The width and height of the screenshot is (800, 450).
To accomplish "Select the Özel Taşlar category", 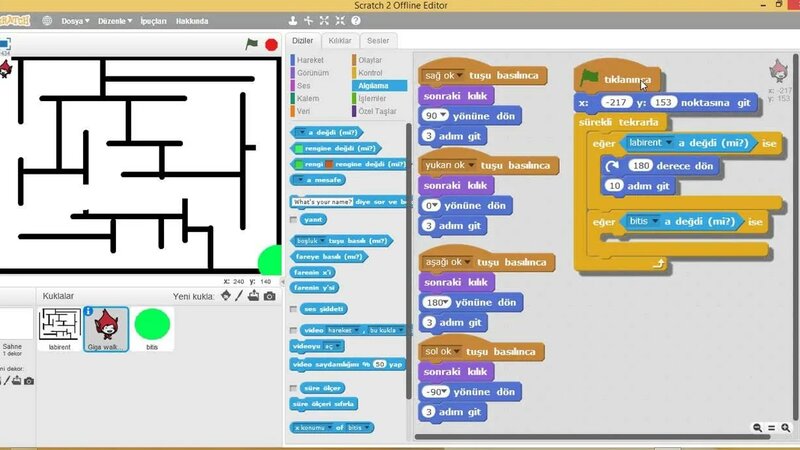I will (x=377, y=111).
